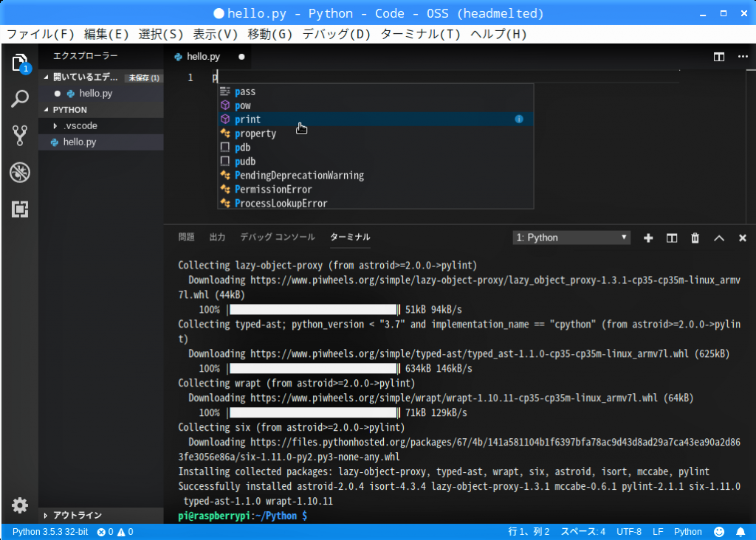This screenshot has height=540, width=756.
Task: Open the Explorer view in activity bar
Action: click(20, 63)
